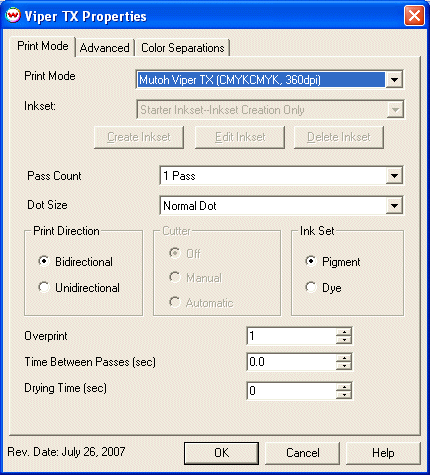Click the Time Between Passes (sec) label
430x475 pixels.
click(x=90, y=362)
